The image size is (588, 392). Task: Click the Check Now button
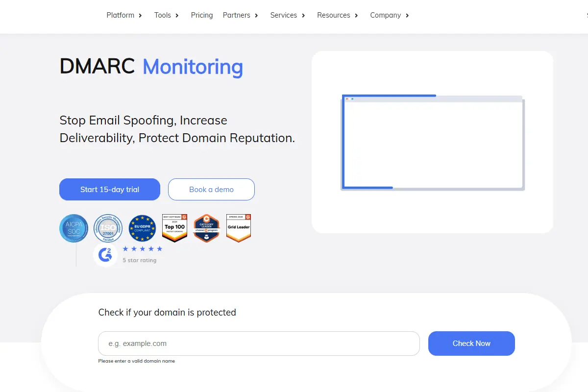pos(471,343)
